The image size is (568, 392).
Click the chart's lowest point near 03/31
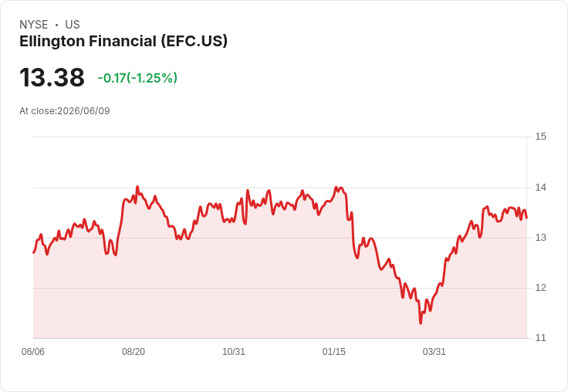pyautogui.click(x=421, y=323)
